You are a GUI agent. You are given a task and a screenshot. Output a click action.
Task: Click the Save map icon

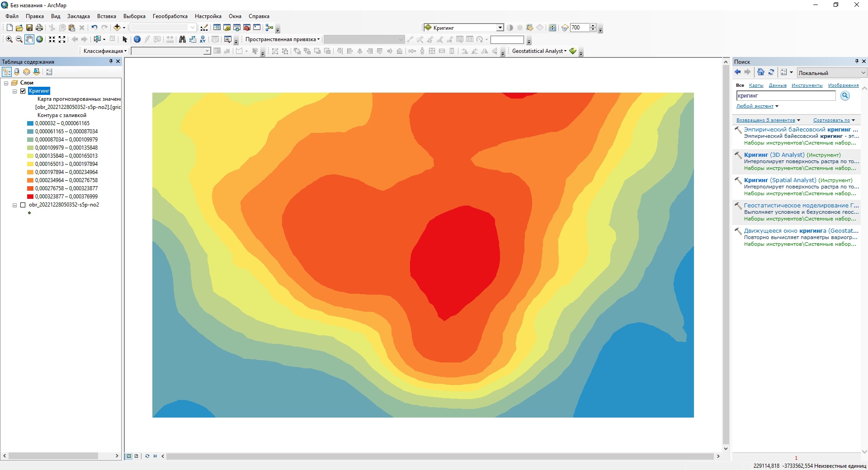29,28
